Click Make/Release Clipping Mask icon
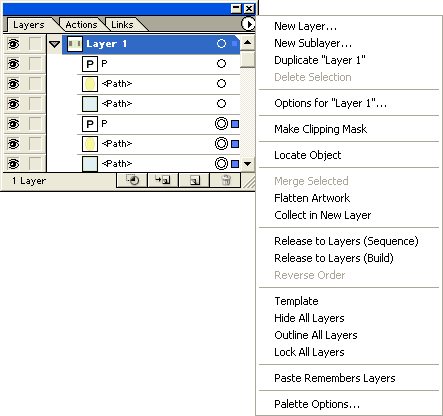Image resolution: width=443 pixels, height=416 pixels. coord(132,180)
